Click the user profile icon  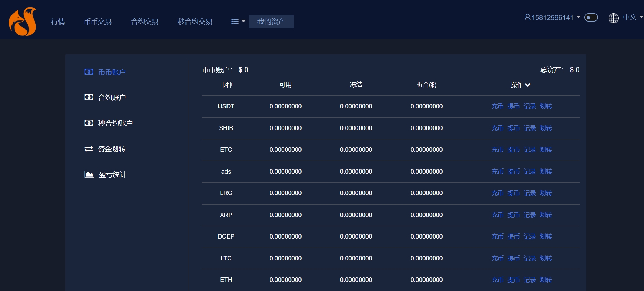[x=527, y=17]
